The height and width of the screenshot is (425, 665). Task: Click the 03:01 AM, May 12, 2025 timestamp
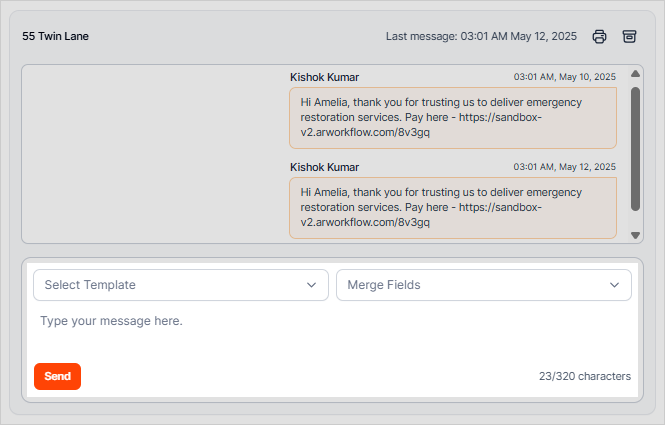point(564,167)
